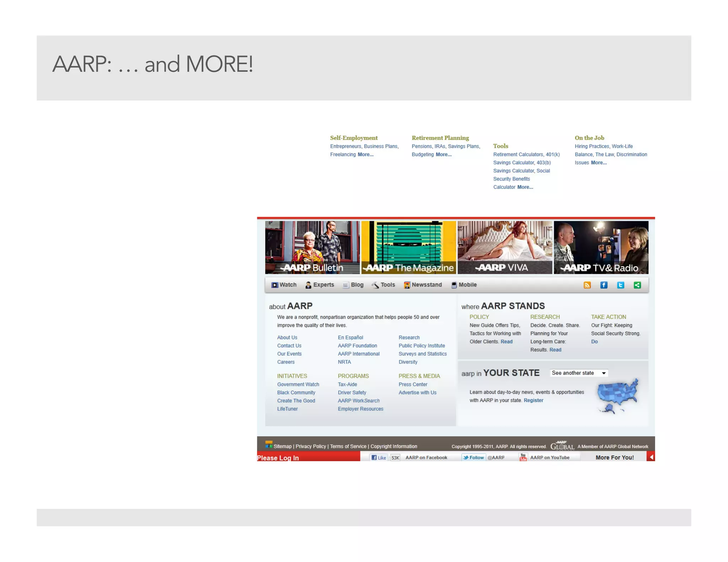Expand the red More For You arrow
Screen dimensions: 728x562
(651, 457)
